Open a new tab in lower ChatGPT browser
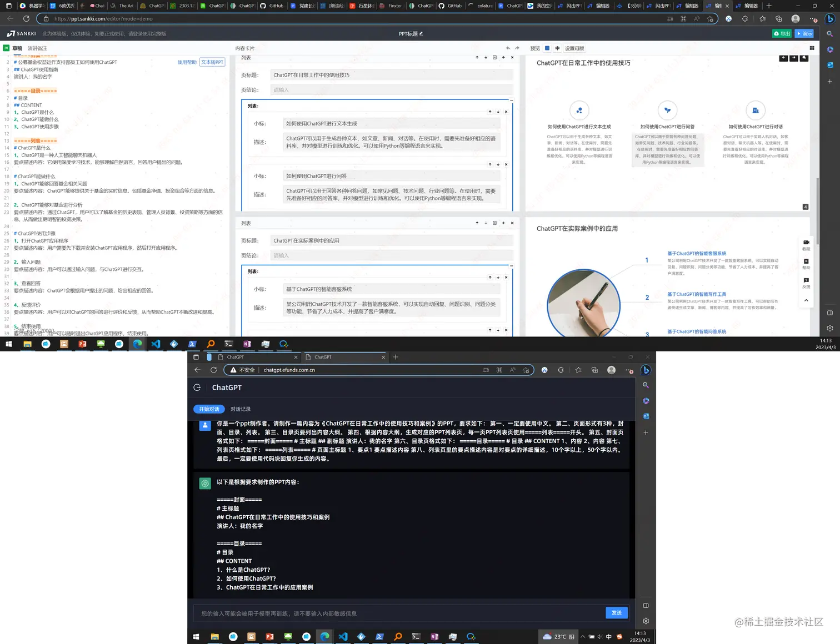Screen dimensions: 840x644 [396, 357]
